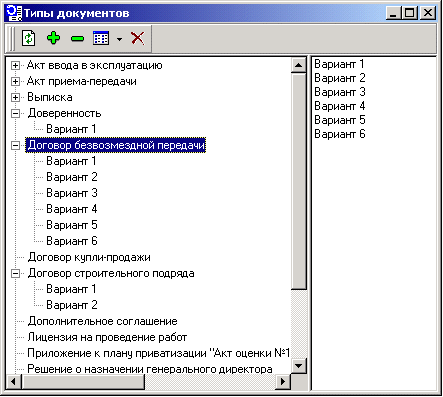
Task: Select the Выписка item
Action: coord(50,97)
